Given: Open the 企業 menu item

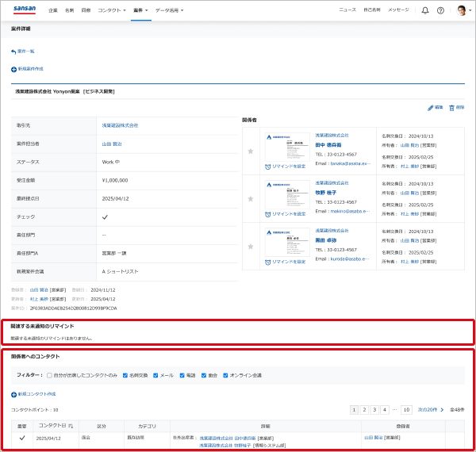Looking at the screenshot, I should point(52,10).
